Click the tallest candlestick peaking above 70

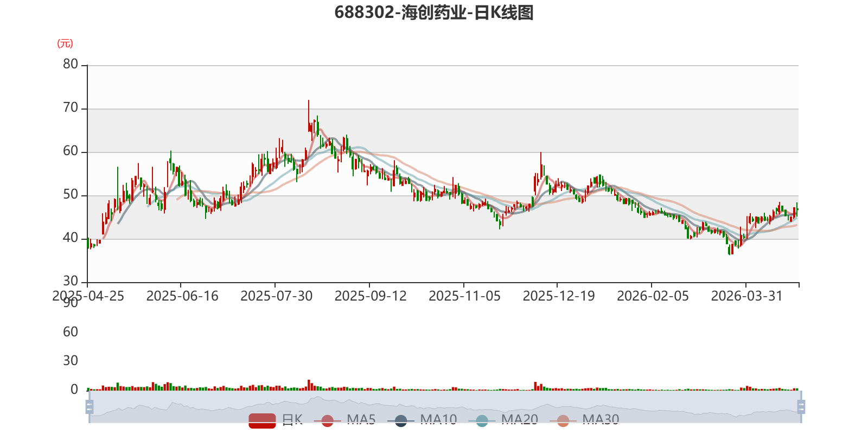point(309,116)
